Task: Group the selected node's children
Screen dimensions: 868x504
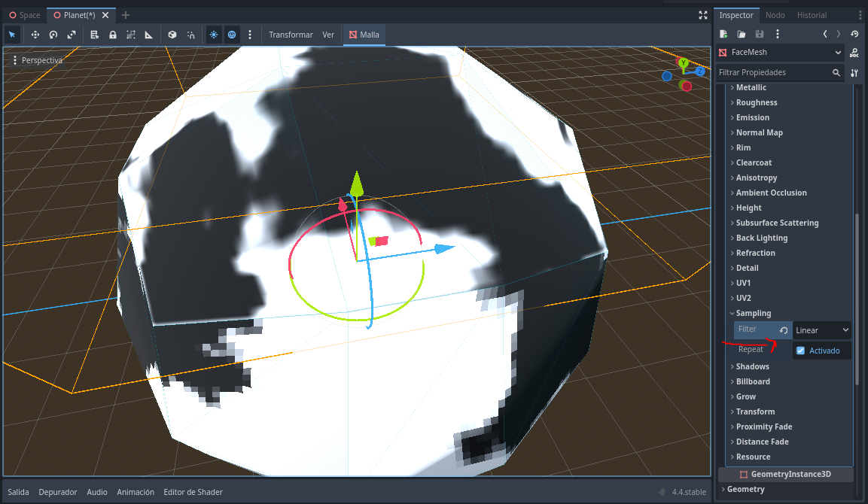Action: [x=131, y=35]
